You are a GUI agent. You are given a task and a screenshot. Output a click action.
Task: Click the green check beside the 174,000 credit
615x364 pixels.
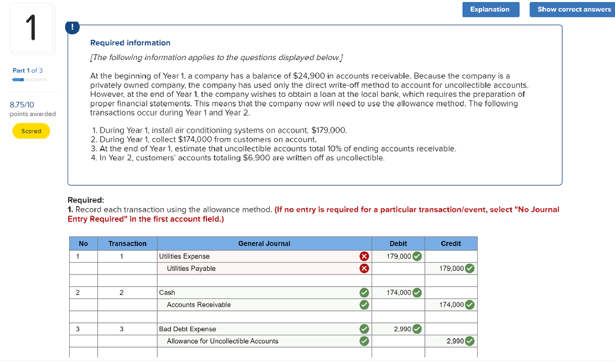(469, 305)
